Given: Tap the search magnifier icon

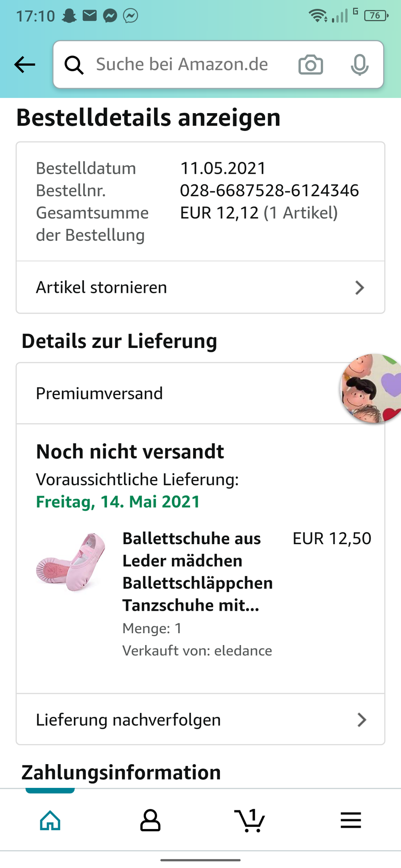Looking at the screenshot, I should [74, 65].
